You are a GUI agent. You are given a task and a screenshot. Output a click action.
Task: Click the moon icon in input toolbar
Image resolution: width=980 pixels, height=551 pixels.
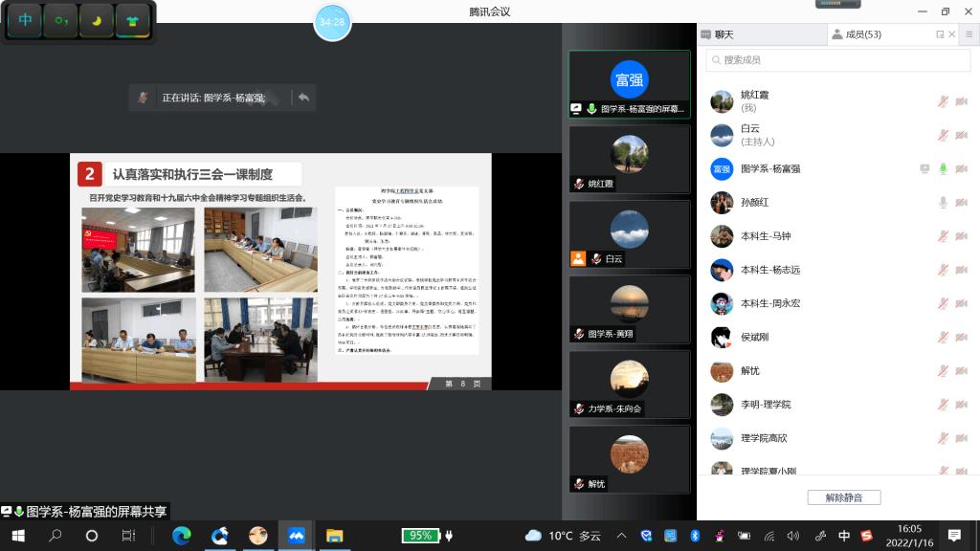[97, 20]
